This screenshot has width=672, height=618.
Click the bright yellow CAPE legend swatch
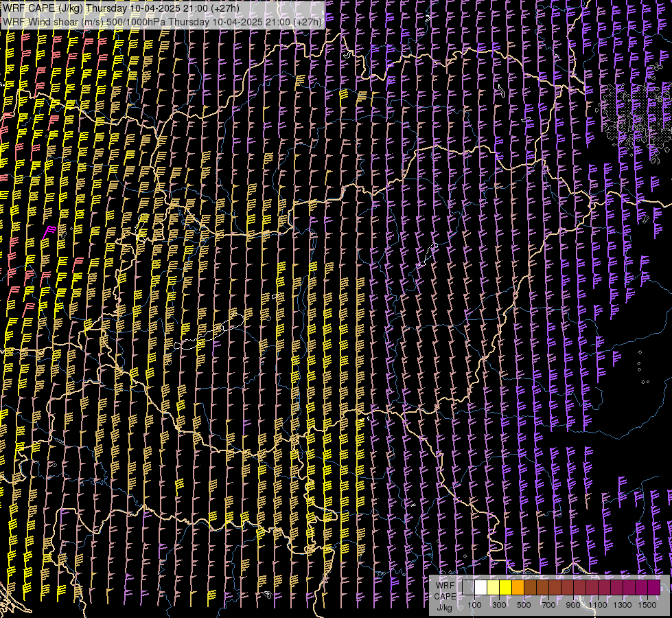(506, 587)
